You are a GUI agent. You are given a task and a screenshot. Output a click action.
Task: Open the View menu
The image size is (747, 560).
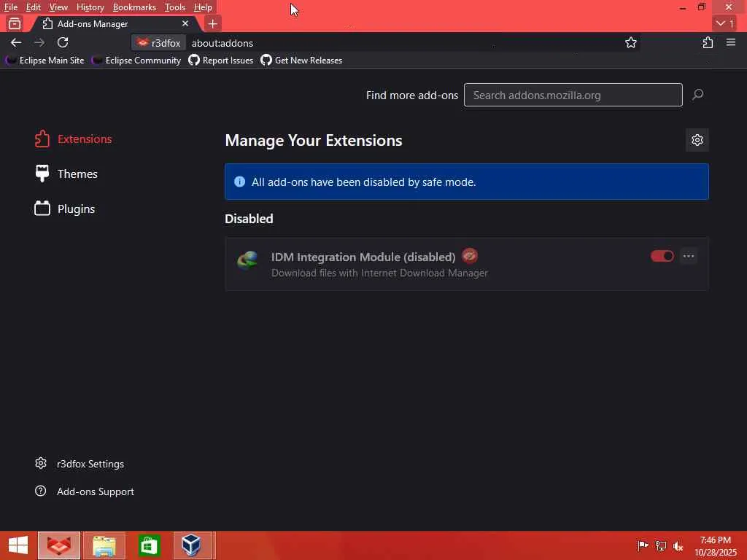pyautogui.click(x=58, y=7)
